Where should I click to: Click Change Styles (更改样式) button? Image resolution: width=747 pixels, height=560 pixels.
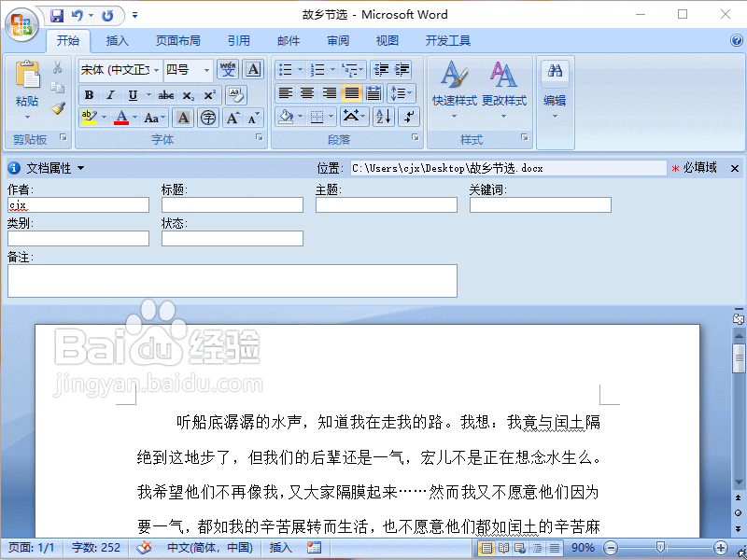click(504, 91)
